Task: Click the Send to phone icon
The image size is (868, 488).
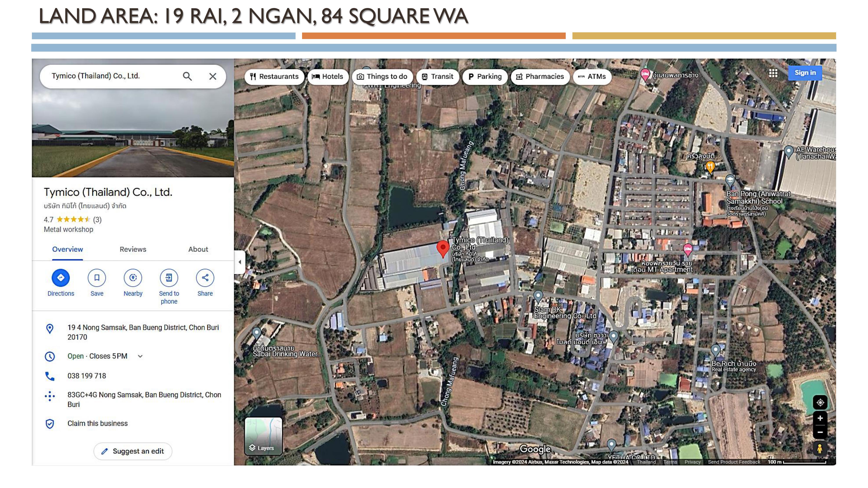Action: 169,278
